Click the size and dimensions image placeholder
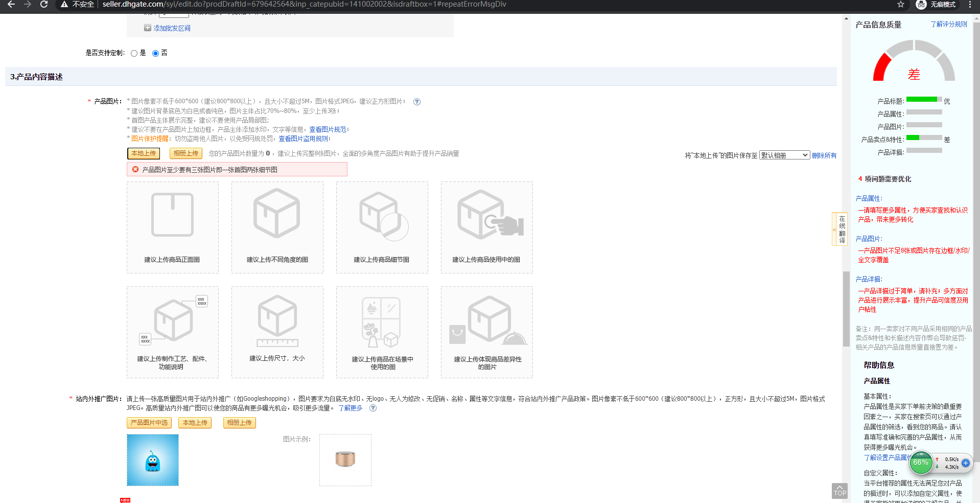The height and width of the screenshot is (503, 980). (277, 332)
